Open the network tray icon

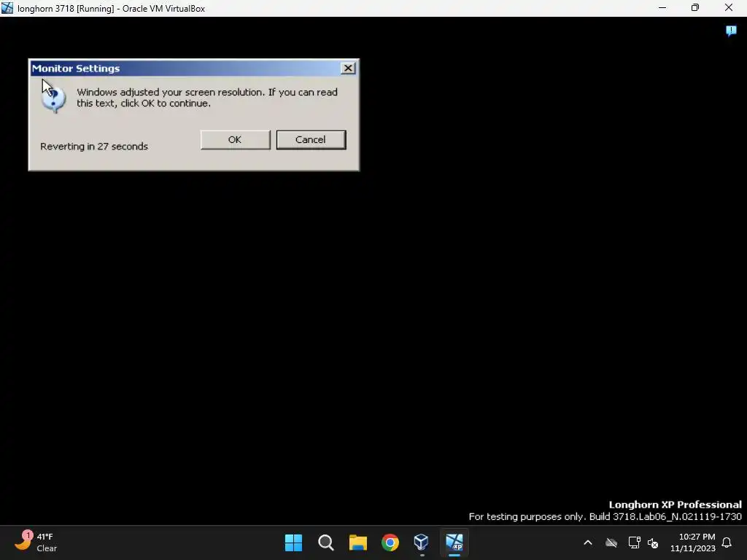(x=634, y=542)
